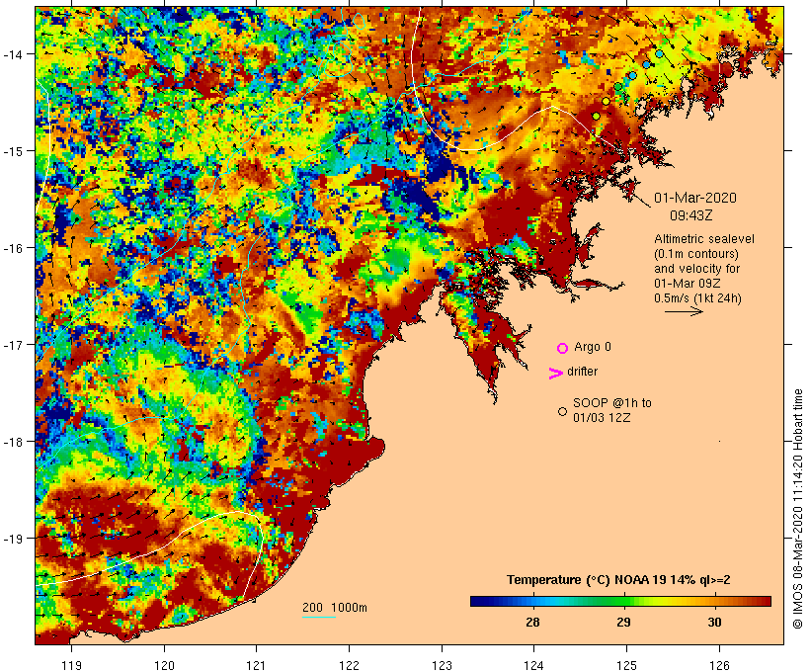Click the 30 label under the colorbar

[714, 622]
